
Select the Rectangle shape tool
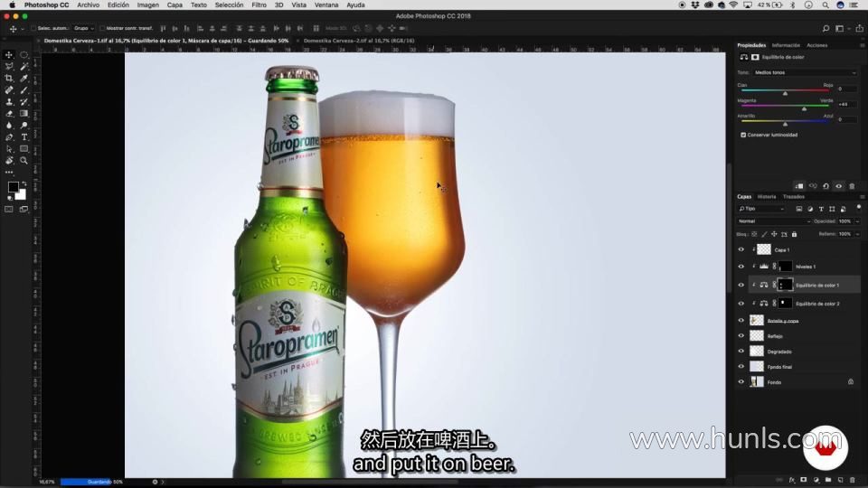click(x=24, y=149)
